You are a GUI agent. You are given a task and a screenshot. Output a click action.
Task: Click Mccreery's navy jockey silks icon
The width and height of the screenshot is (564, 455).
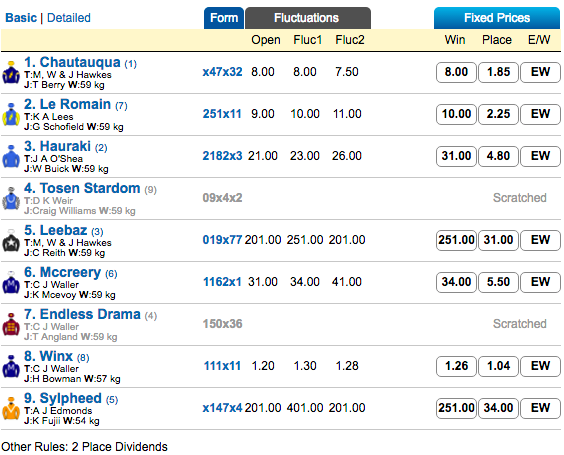pos(11,282)
